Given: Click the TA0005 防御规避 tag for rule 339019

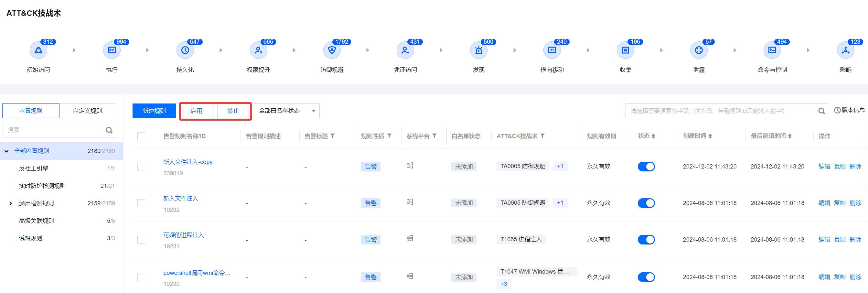Looking at the screenshot, I should tap(523, 166).
